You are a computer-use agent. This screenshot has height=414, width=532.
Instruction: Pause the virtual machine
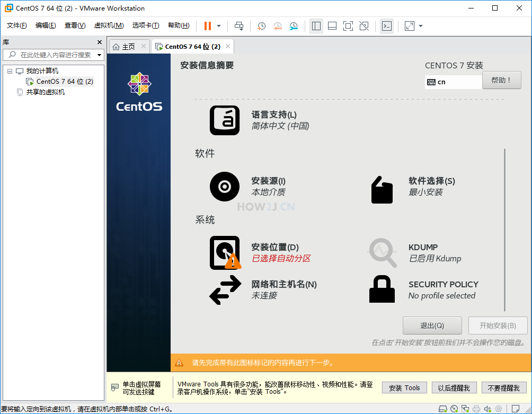pos(208,26)
